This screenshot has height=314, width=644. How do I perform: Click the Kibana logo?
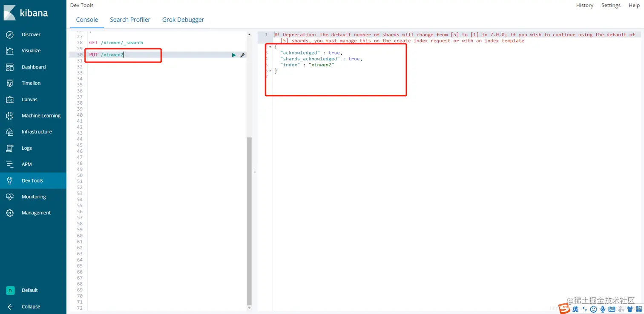[26, 13]
